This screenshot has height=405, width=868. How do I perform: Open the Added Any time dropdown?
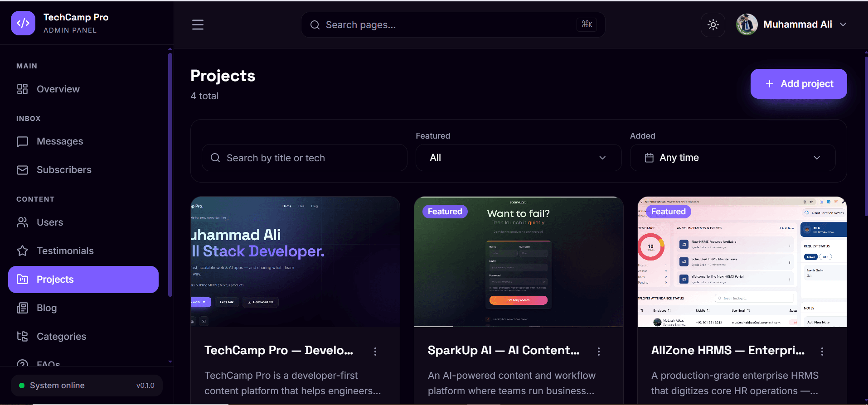coord(732,158)
